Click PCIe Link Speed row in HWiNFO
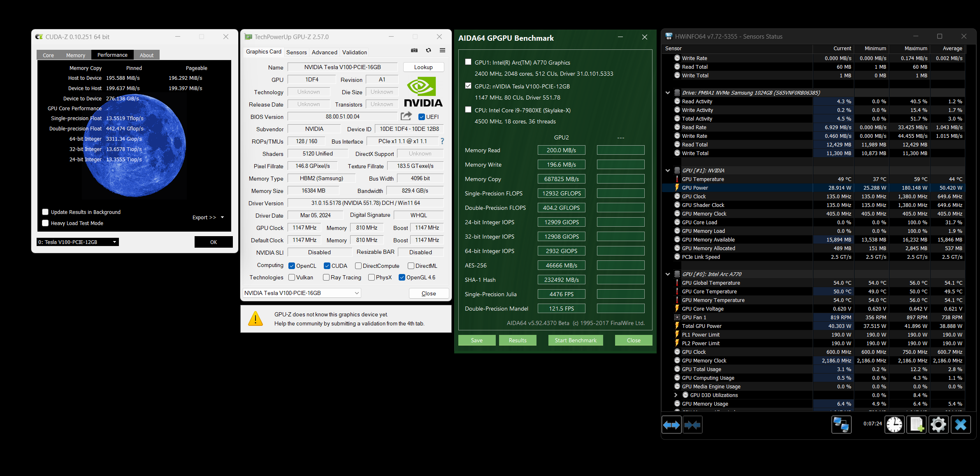The width and height of the screenshot is (980, 476). pyautogui.click(x=813, y=257)
